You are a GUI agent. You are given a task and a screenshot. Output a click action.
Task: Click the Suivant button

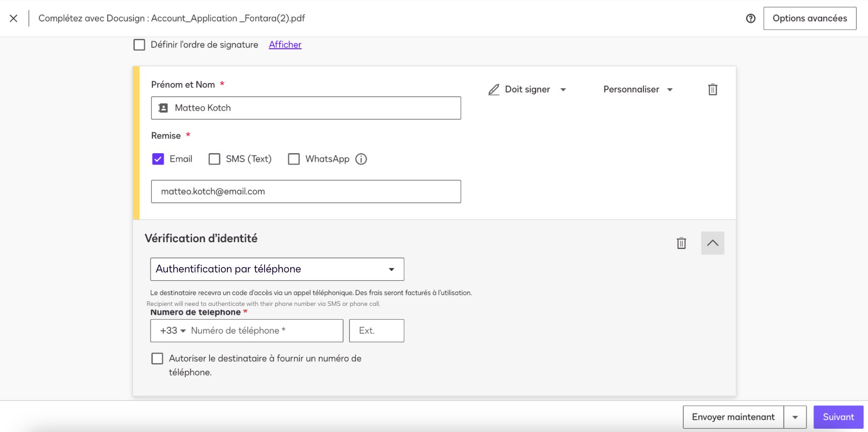pos(838,417)
